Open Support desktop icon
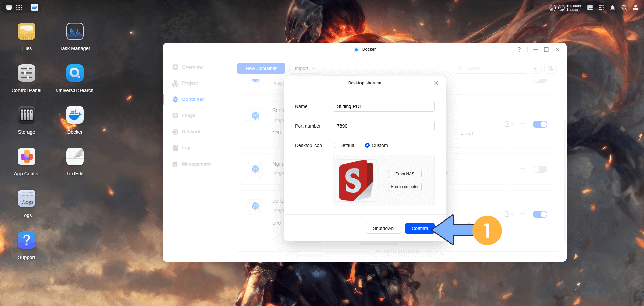 tap(27, 240)
